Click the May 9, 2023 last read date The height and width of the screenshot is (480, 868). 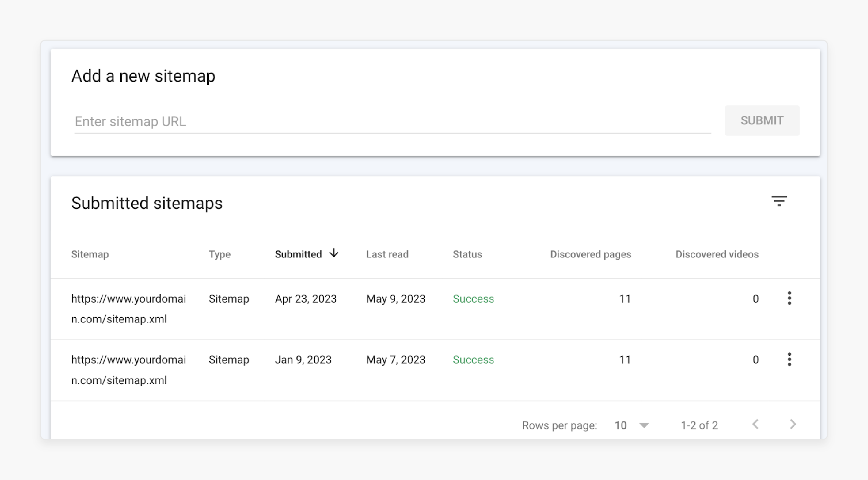(x=396, y=299)
